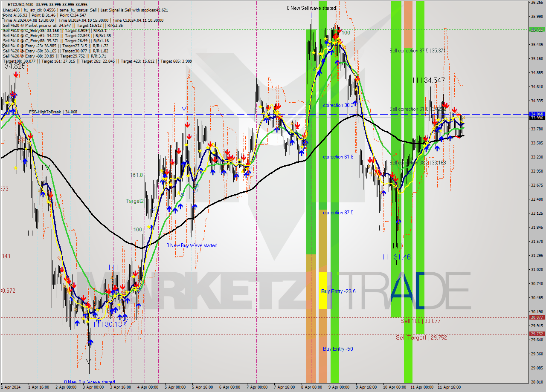Click the 'Point A:35.93' info line
546x392 pixels.
pyautogui.click(x=45, y=15)
